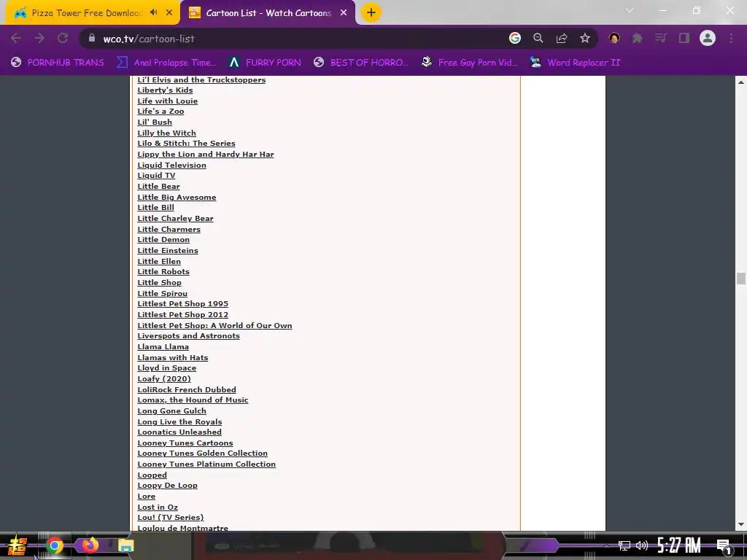747x560 pixels.
Task: Open the Chrome profile avatar
Action: 708,38
